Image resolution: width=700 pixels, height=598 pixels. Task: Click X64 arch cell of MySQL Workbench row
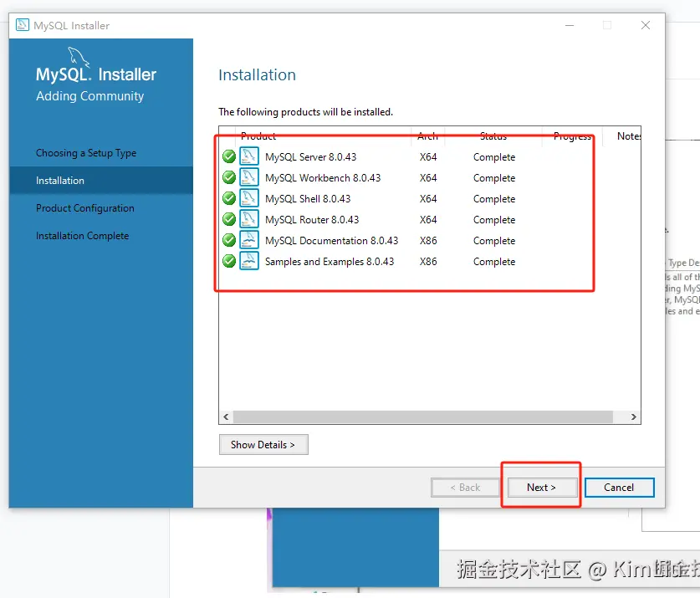428,178
